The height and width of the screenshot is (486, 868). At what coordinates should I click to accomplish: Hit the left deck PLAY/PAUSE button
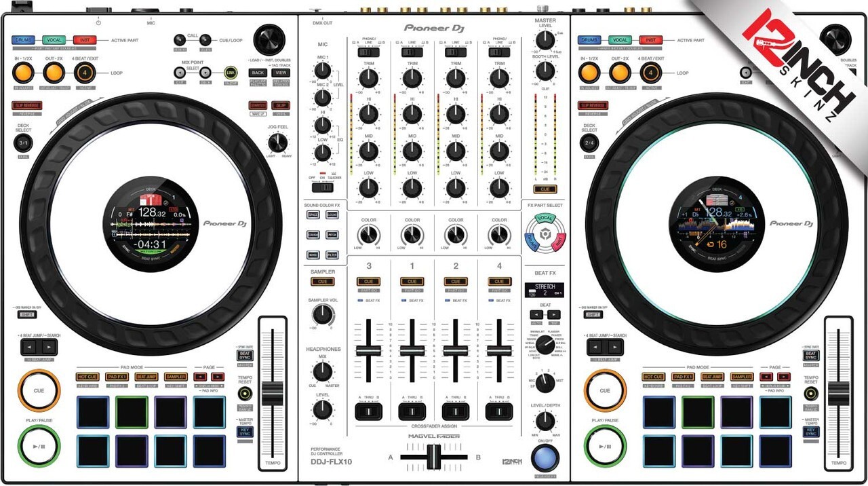point(39,446)
